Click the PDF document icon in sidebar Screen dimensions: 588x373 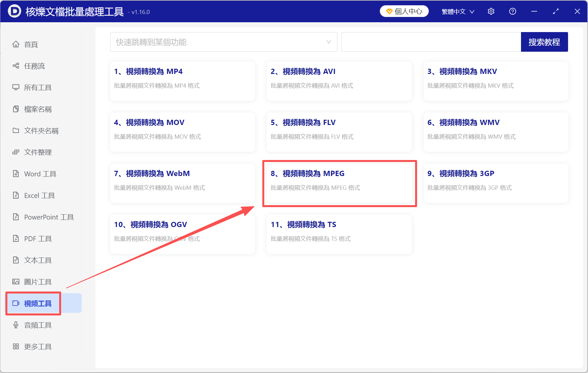tap(16, 239)
